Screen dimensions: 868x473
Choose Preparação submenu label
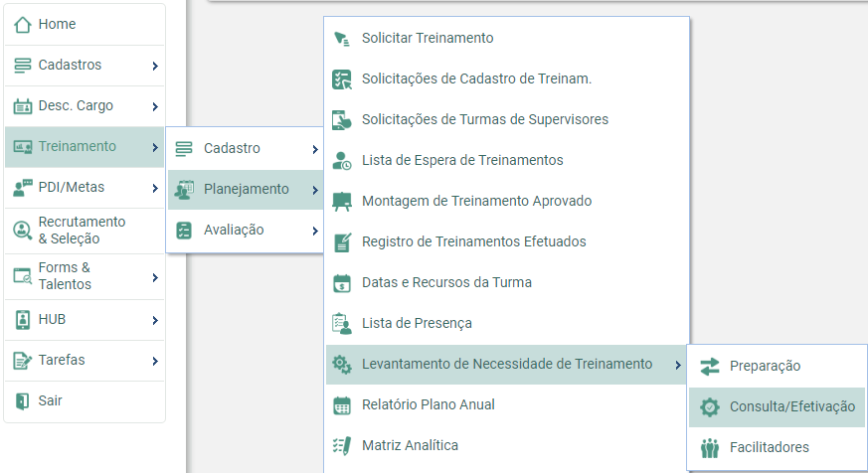pyautogui.click(x=765, y=367)
